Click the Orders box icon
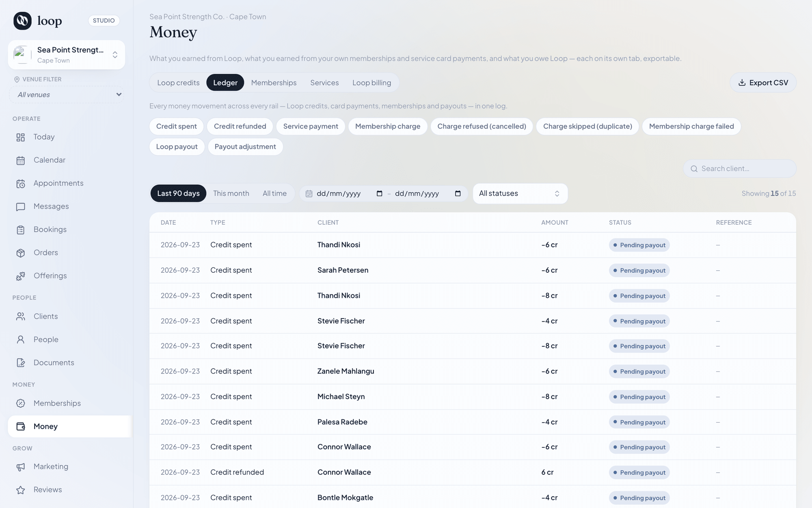The width and height of the screenshot is (812, 508). 21,253
